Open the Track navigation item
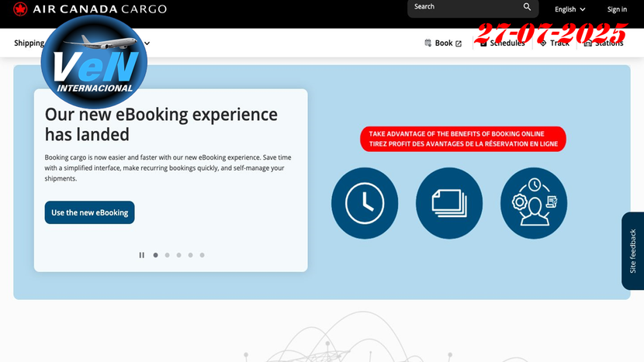644x362 pixels. 555,43
